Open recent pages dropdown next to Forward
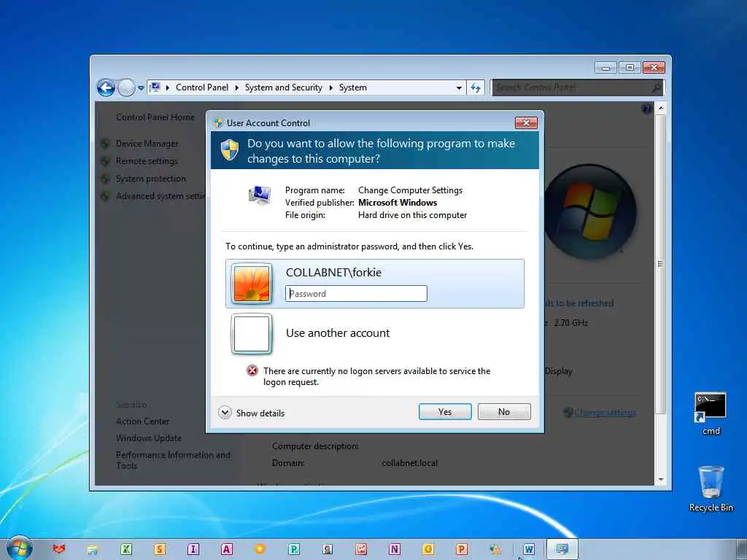The width and height of the screenshot is (747, 560). point(141,88)
